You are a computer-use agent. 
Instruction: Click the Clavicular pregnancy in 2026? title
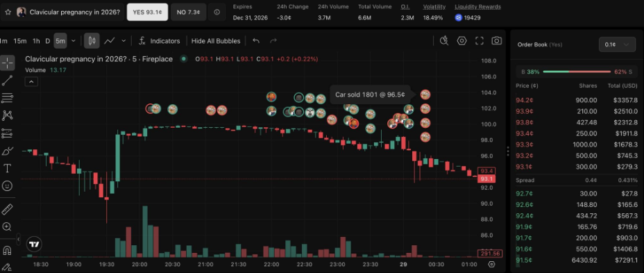click(x=75, y=13)
